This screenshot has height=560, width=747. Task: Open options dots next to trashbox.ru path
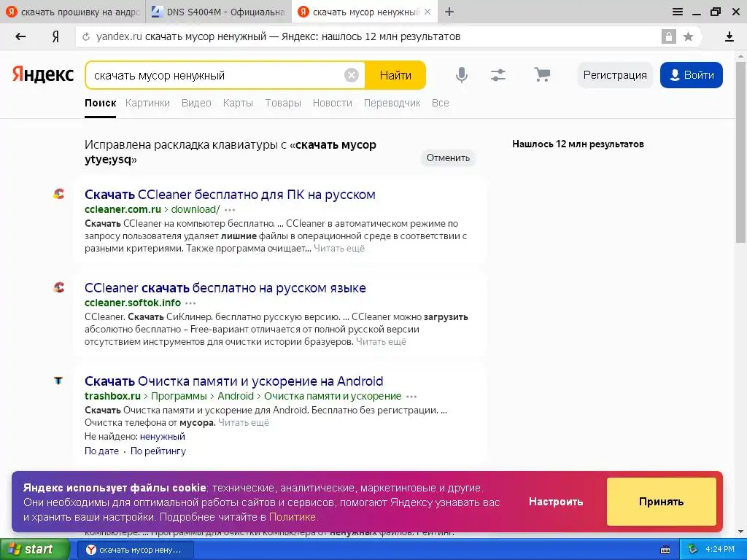[411, 396]
